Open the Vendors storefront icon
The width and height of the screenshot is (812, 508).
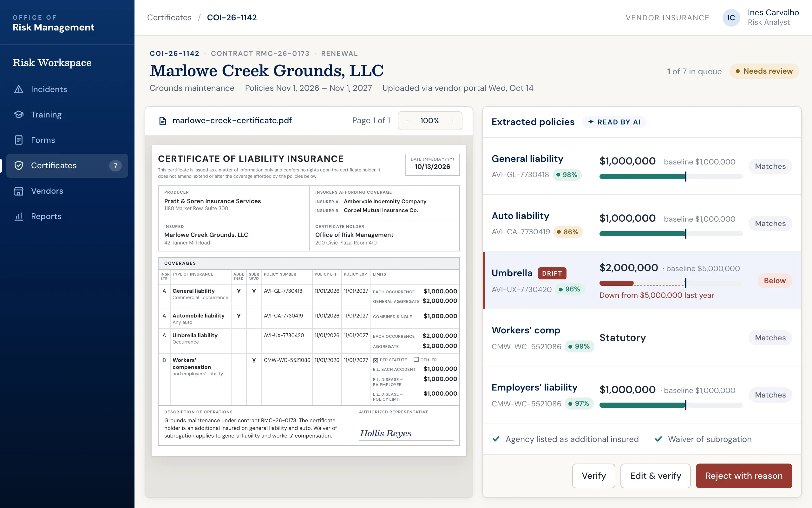pos(19,191)
